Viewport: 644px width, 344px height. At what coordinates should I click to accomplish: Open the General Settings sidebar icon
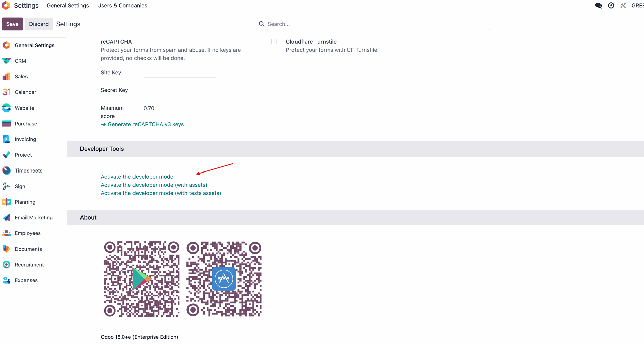pyautogui.click(x=6, y=45)
